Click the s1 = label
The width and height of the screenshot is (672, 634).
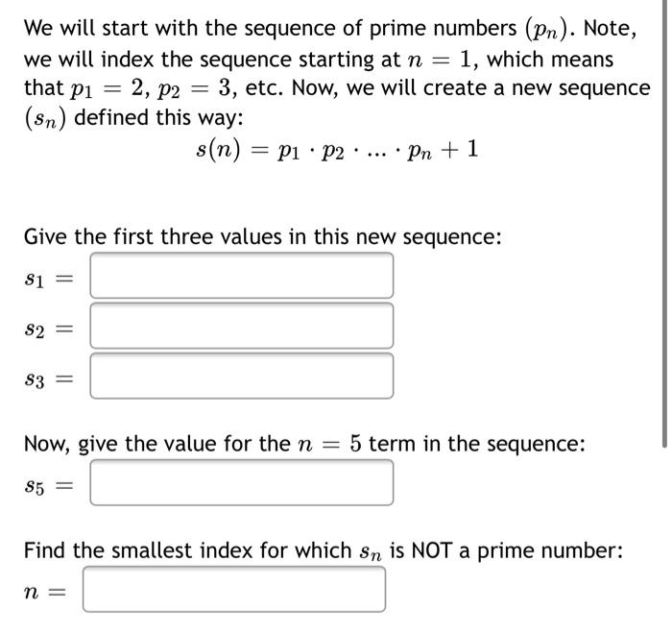tap(49, 280)
